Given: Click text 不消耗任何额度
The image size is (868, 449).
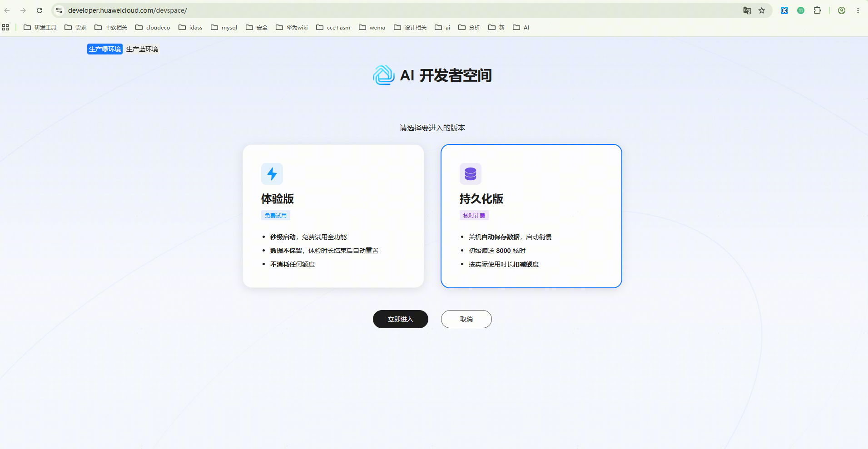Looking at the screenshot, I should click(x=293, y=264).
